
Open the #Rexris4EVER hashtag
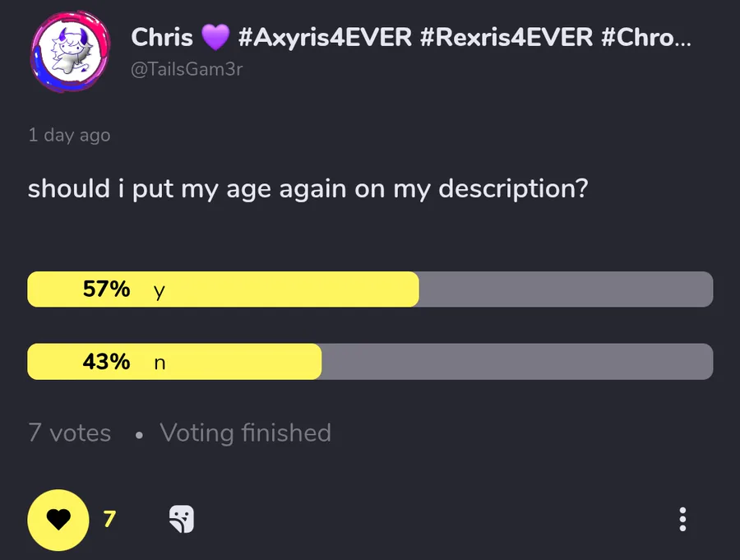(x=506, y=37)
